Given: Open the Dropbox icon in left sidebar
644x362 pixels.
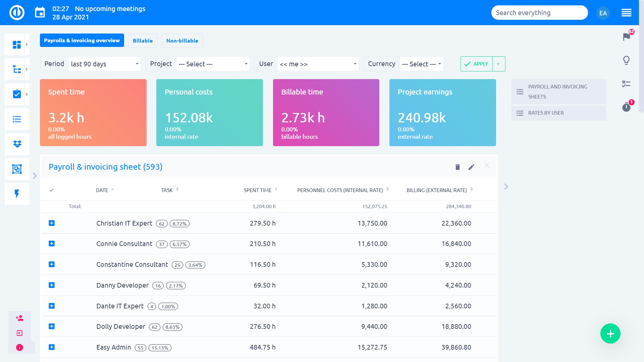Looking at the screenshot, I should point(17,144).
